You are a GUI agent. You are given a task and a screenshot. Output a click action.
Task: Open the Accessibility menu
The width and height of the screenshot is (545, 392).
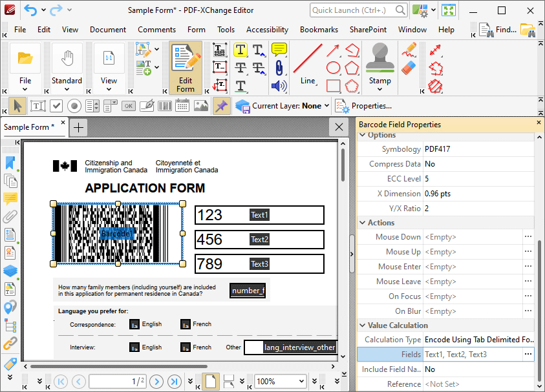pyautogui.click(x=267, y=30)
